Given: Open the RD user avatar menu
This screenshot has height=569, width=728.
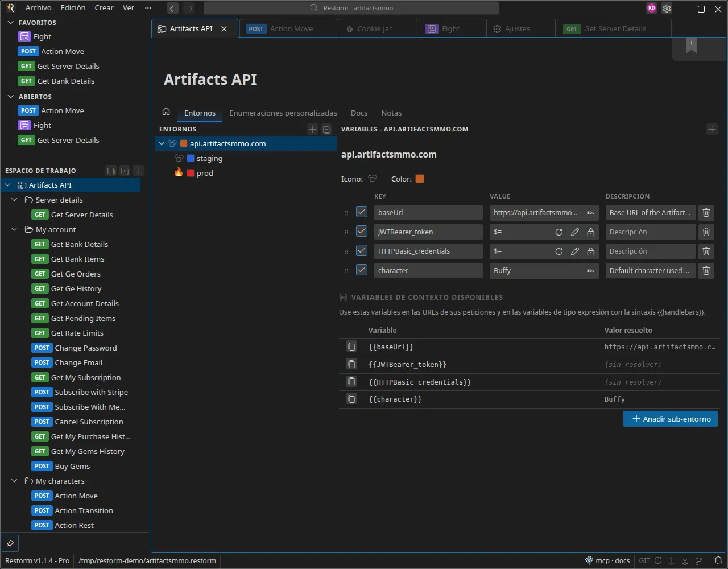Looking at the screenshot, I should click(x=652, y=9).
